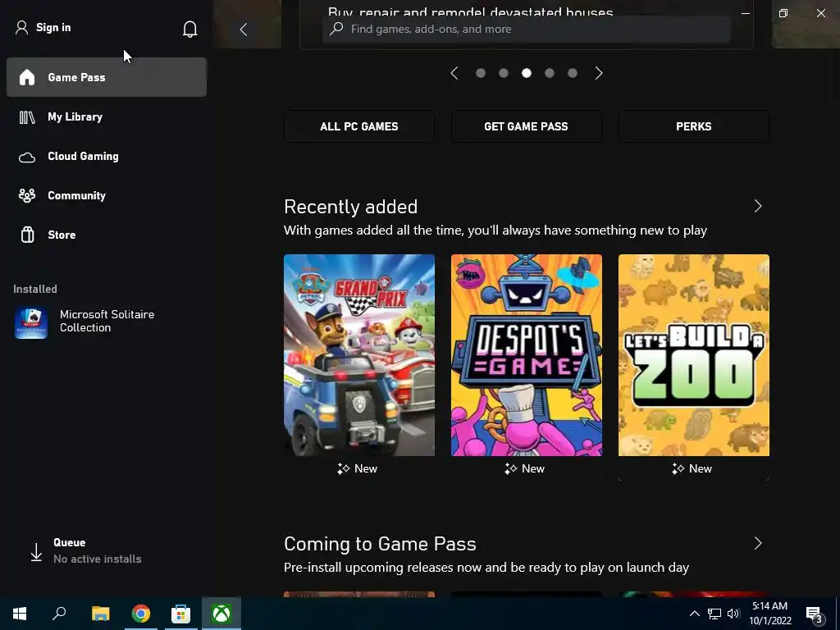The height and width of the screenshot is (630, 840).
Task: Select third carousel dot
Action: [x=527, y=73]
